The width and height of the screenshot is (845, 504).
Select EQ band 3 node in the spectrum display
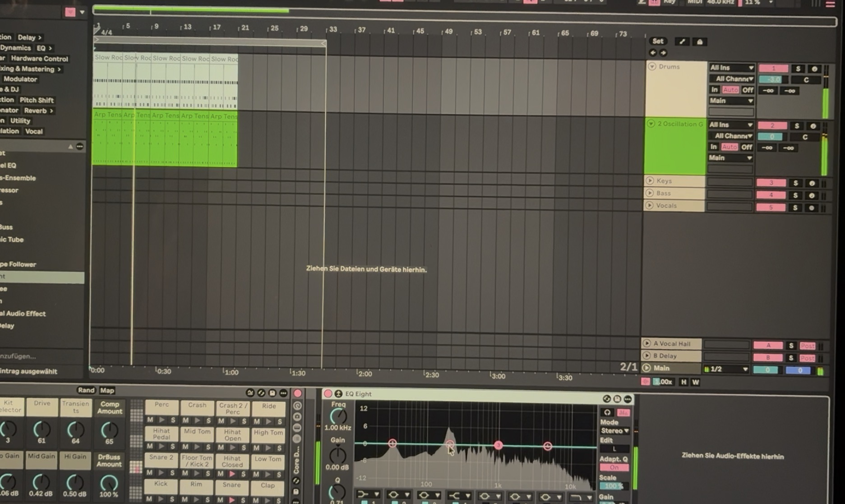coord(498,445)
